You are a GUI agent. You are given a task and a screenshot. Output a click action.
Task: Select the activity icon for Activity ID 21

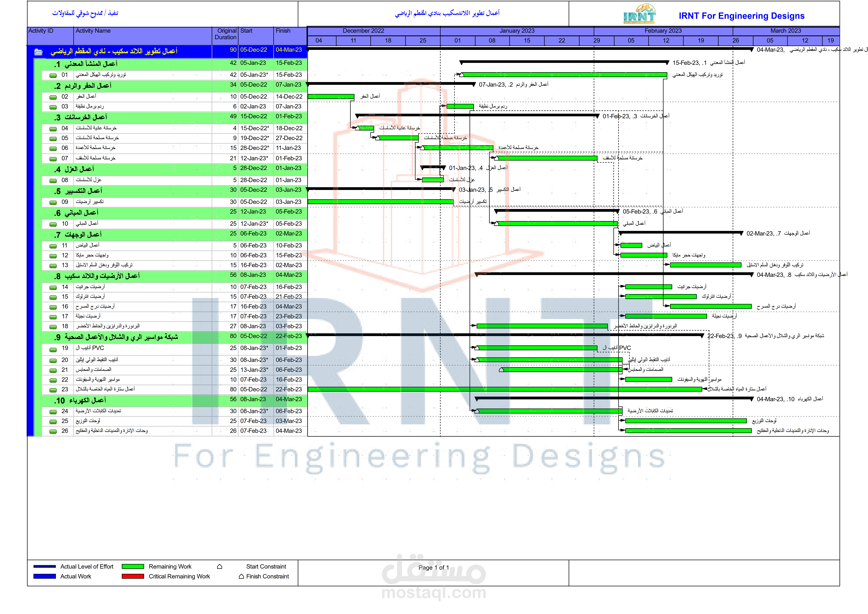pyautogui.click(x=53, y=370)
